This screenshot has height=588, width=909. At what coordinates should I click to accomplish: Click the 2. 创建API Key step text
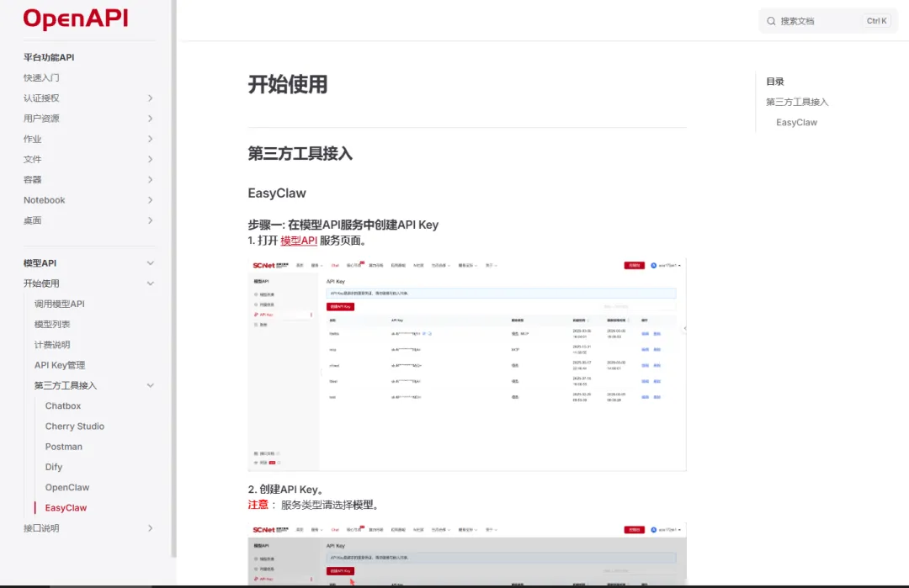click(285, 490)
